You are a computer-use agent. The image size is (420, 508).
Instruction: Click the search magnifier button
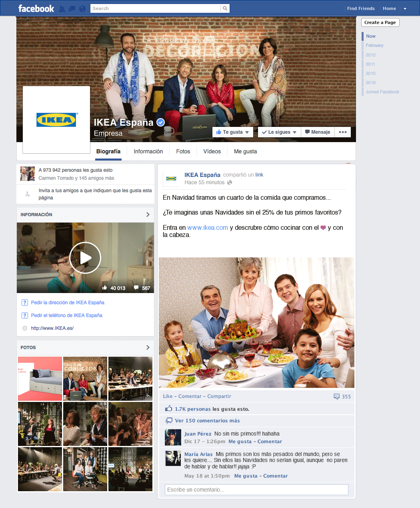(x=225, y=8)
